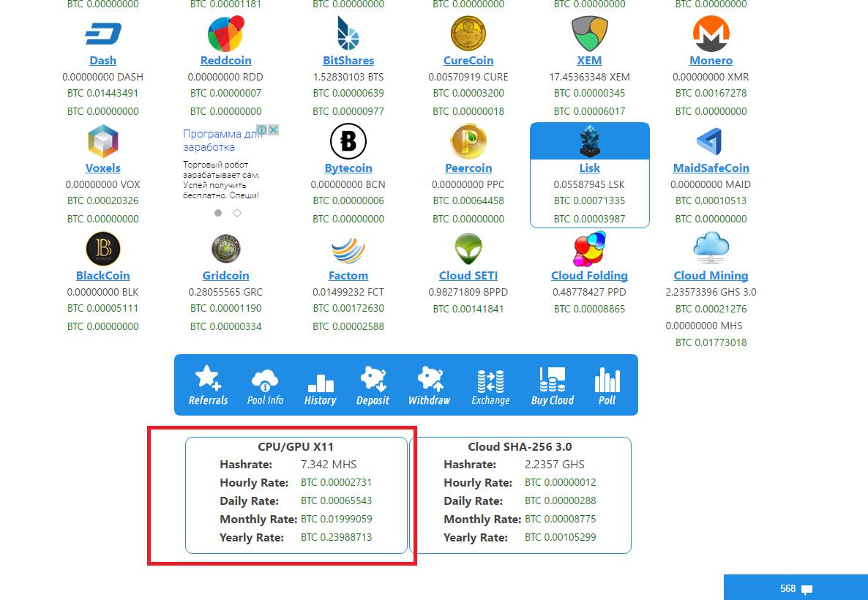Open Referrals from the blue toolbar
868x600 pixels.
208,385
